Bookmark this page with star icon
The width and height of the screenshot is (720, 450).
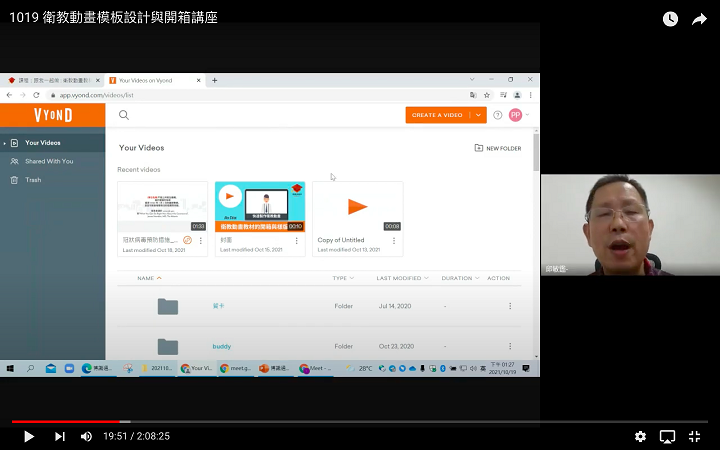click(x=487, y=95)
